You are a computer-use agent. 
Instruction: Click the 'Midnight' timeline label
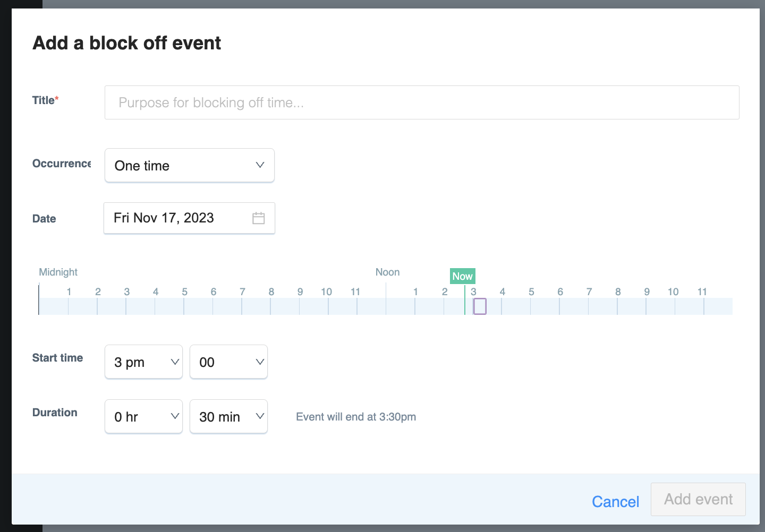(x=58, y=272)
